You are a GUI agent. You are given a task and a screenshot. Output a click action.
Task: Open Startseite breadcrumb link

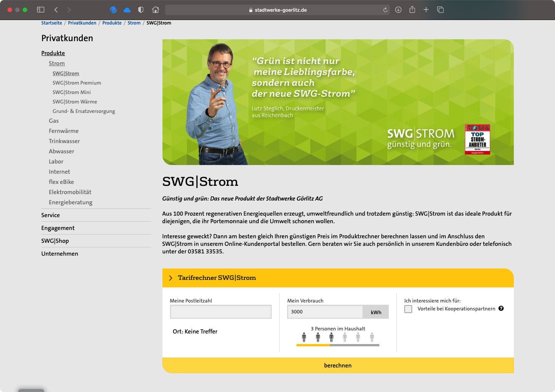tap(52, 23)
